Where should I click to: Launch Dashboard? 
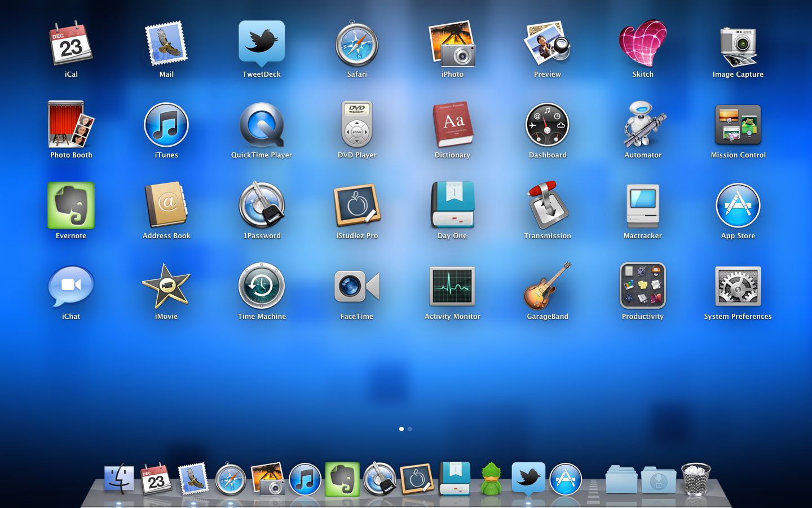[x=548, y=125]
